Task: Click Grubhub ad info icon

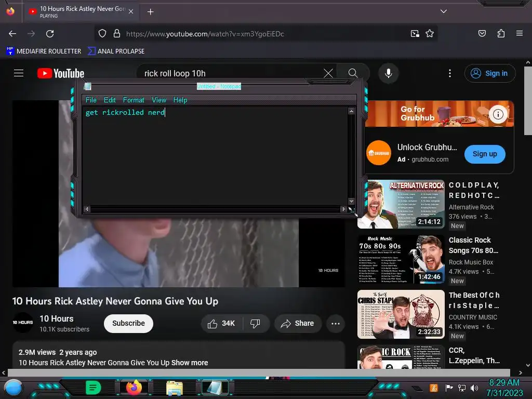Action: pyautogui.click(x=498, y=114)
